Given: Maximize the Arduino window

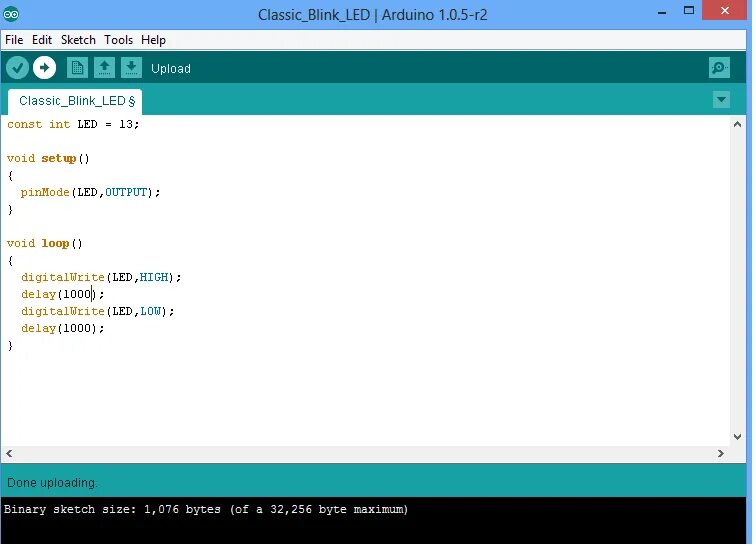Looking at the screenshot, I should [689, 11].
